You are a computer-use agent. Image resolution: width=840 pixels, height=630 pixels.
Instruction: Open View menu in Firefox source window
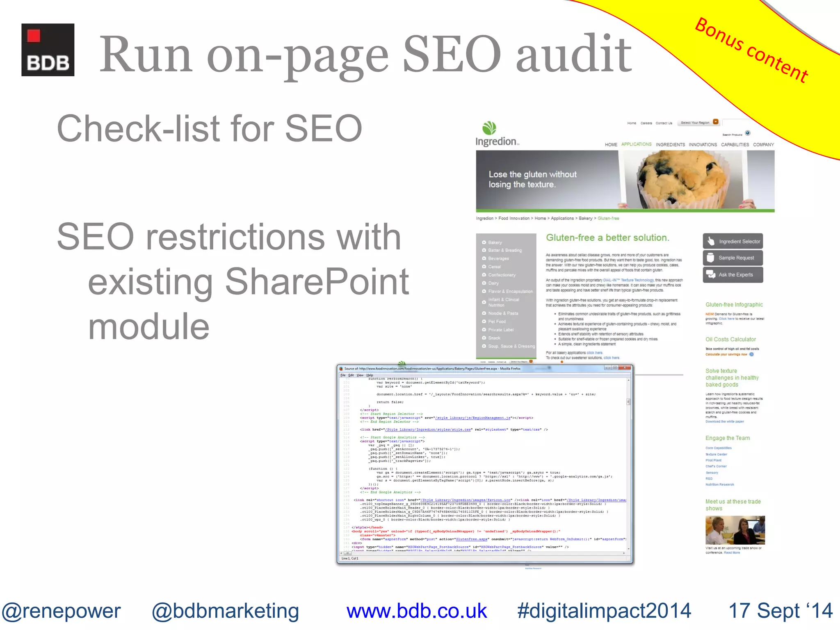click(360, 375)
